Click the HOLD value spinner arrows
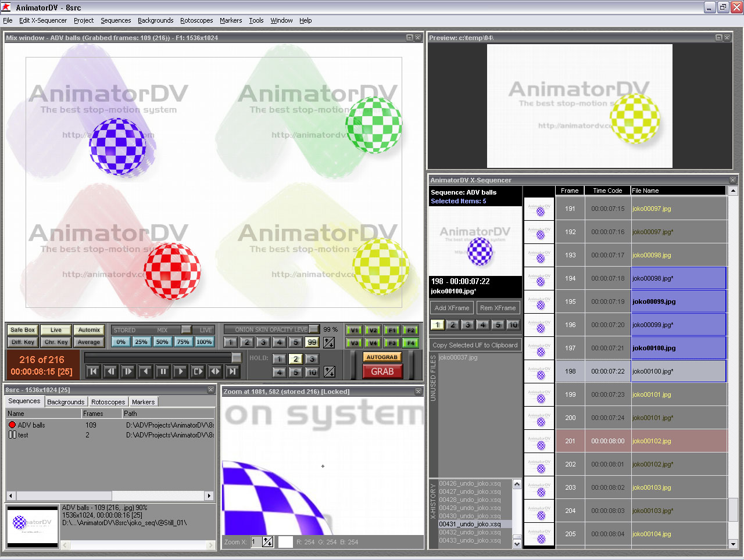744x560 pixels. [x=330, y=372]
